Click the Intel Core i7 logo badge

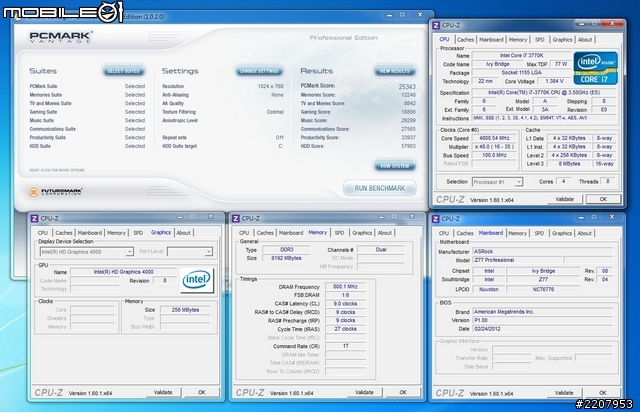(595, 68)
